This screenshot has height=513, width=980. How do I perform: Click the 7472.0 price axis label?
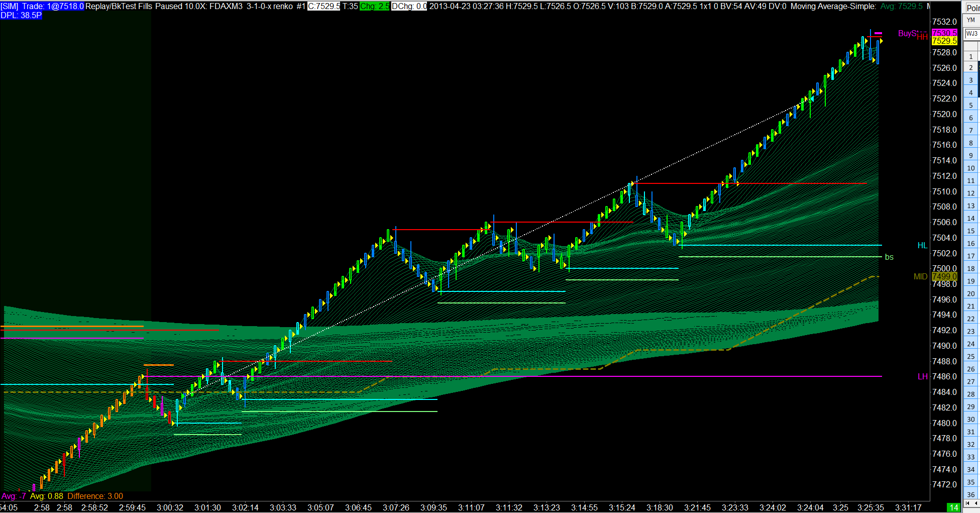click(944, 484)
